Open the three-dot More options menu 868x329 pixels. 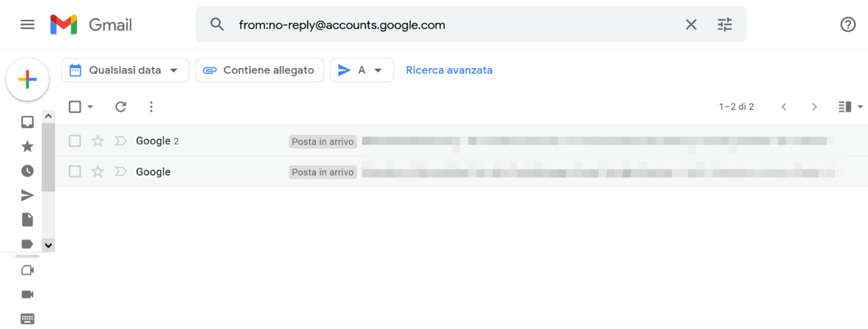click(151, 107)
